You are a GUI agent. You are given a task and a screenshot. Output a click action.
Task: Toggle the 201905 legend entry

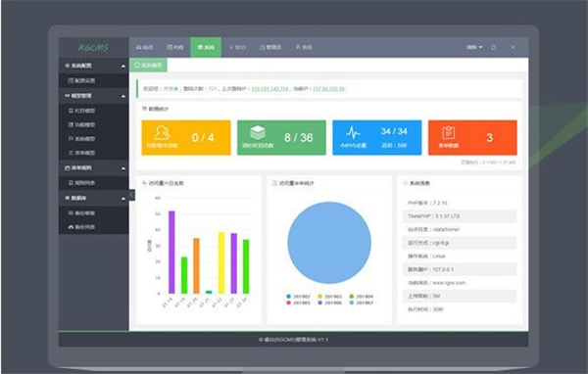(299, 303)
